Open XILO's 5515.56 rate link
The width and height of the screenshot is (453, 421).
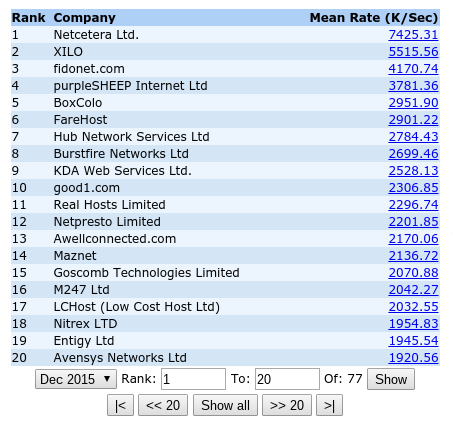413,52
